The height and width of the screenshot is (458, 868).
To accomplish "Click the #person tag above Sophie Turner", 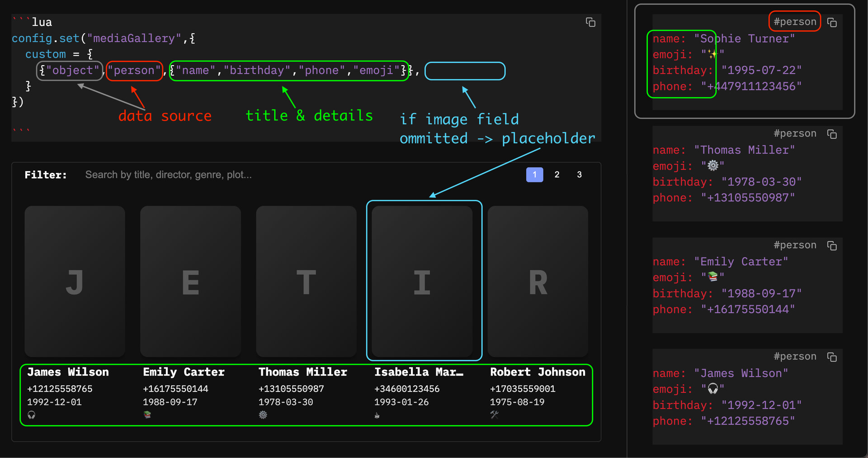I will click(x=795, y=22).
